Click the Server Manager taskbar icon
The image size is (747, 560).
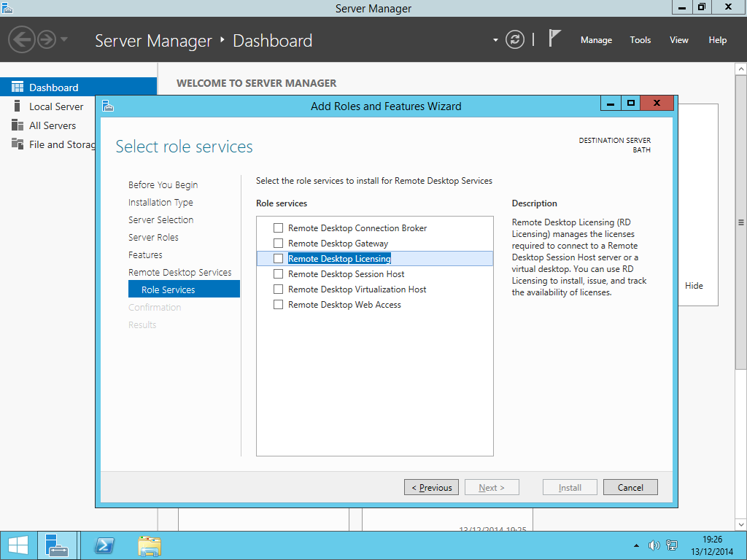(x=57, y=545)
